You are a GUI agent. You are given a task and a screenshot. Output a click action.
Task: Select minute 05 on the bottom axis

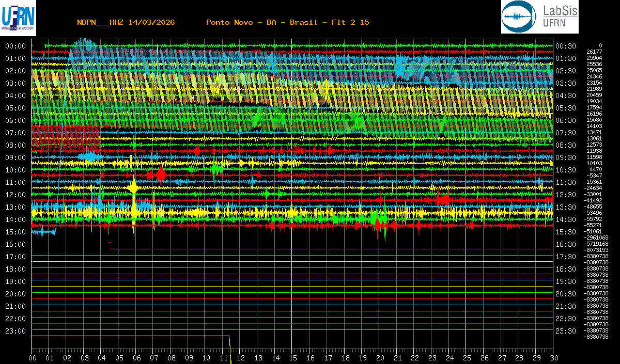119,358
